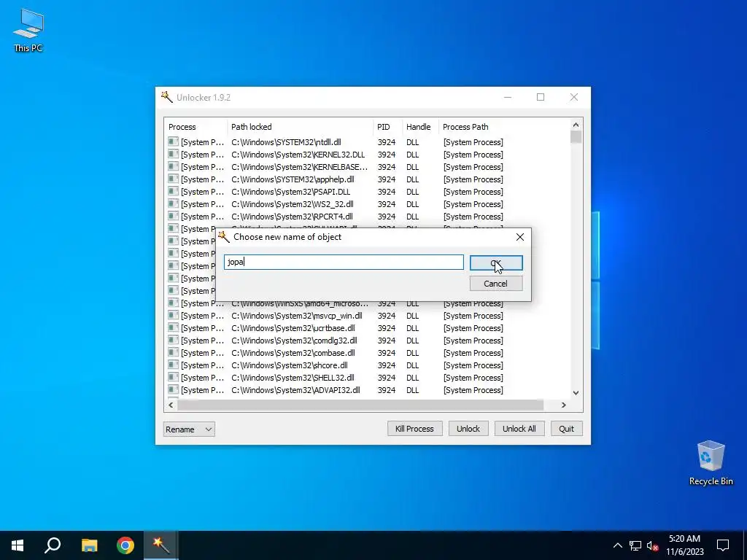
Task: Show hidden system tray icons
Action: pos(617,545)
